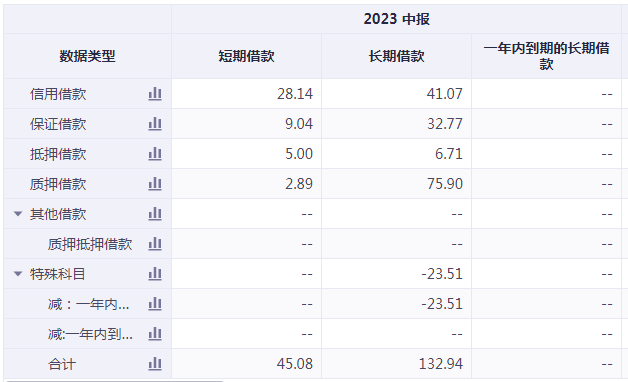Select the 质押抵押借款 tree item
The width and height of the screenshot is (628, 382).
point(90,244)
